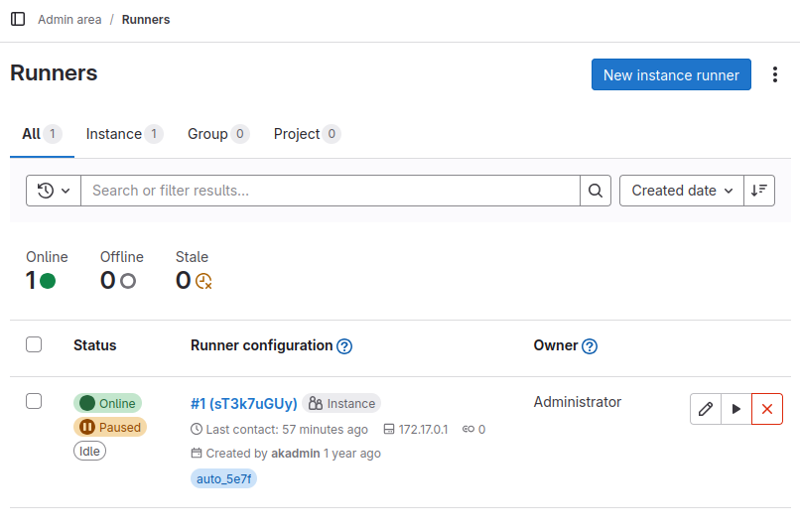This screenshot has width=800, height=532.
Task: Select the checkbox for runner #1
Action: point(34,401)
